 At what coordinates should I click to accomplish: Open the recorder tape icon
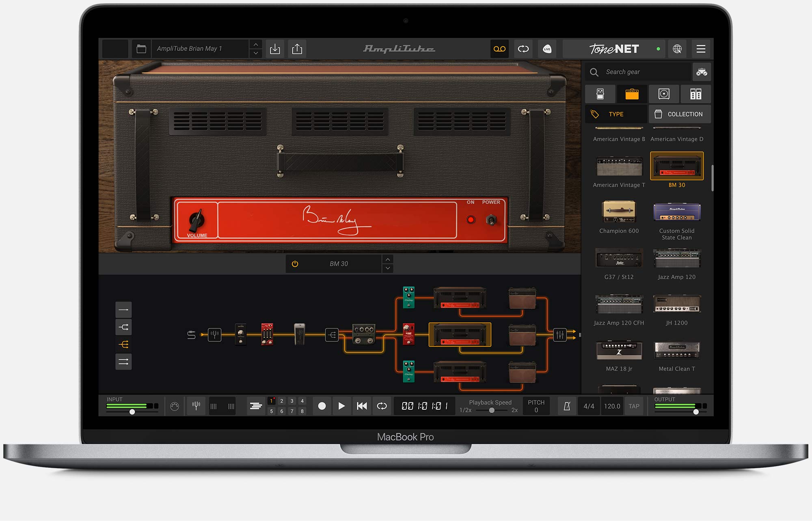499,49
